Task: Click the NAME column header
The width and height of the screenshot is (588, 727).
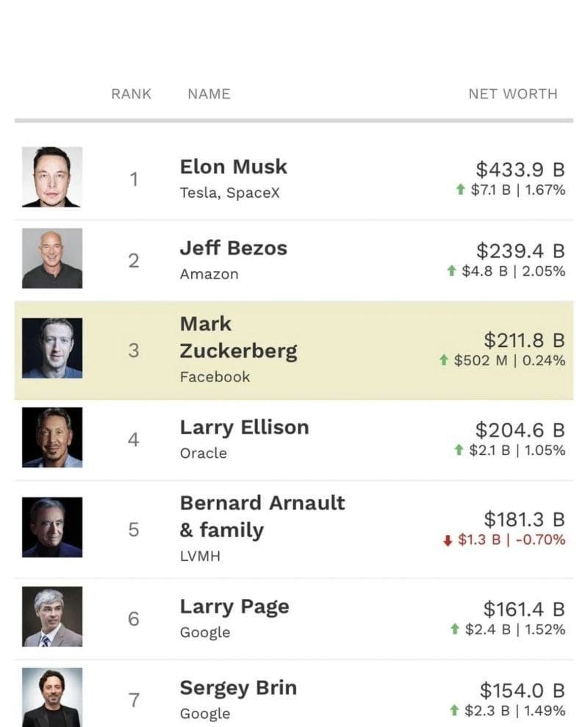Action: 209,94
